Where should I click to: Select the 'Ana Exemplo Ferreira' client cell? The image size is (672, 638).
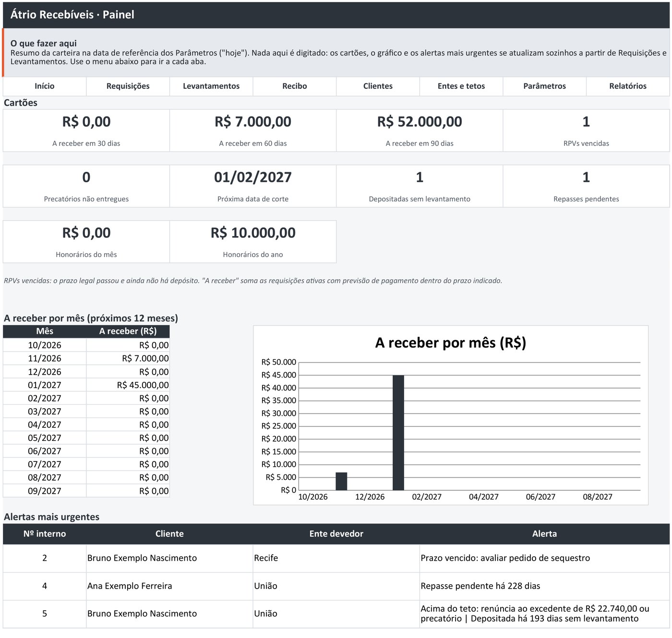[x=169, y=586]
